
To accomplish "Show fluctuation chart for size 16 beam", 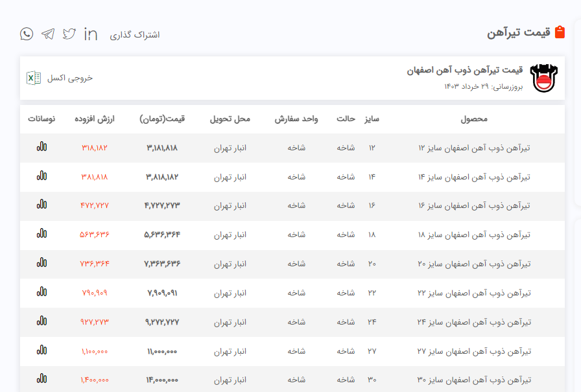I will click(41, 205).
